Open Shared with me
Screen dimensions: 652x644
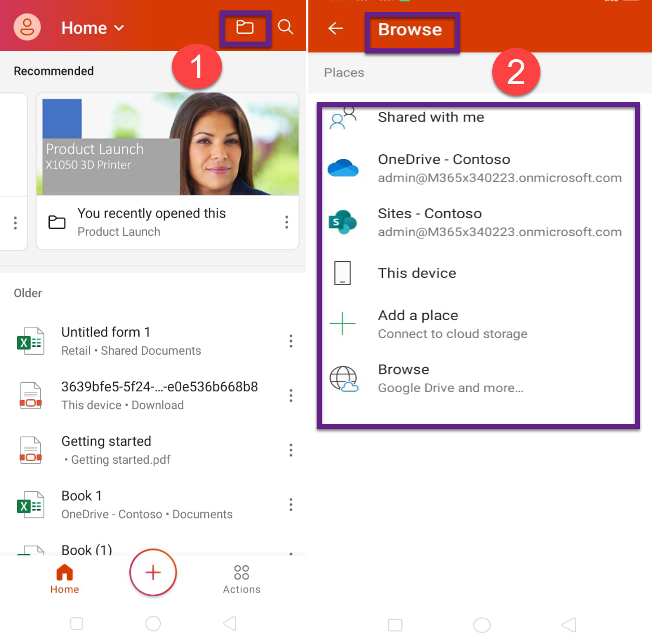(431, 117)
